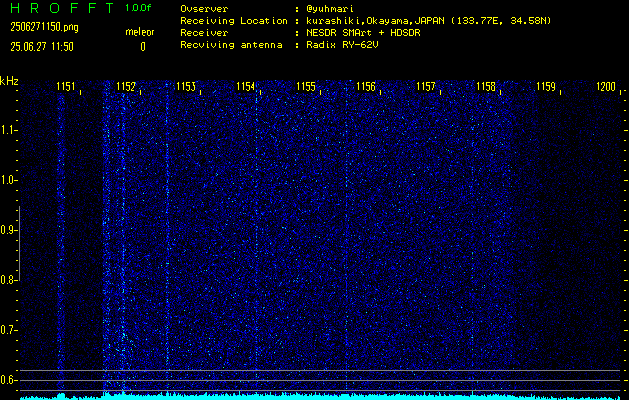Viewport: 629px width, 400px height.
Task: Click the Receiving Location field label
Action: (x=234, y=21)
